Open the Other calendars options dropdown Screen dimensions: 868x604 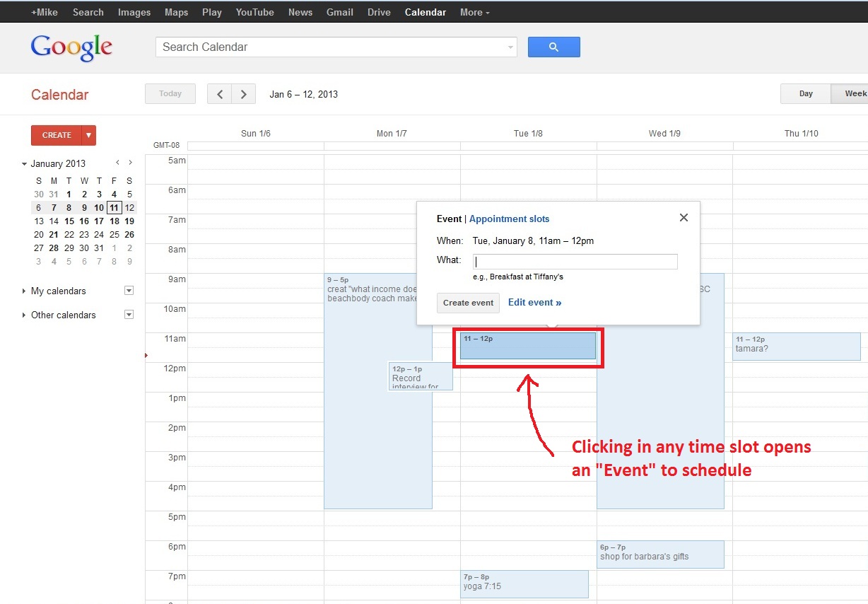coord(129,314)
